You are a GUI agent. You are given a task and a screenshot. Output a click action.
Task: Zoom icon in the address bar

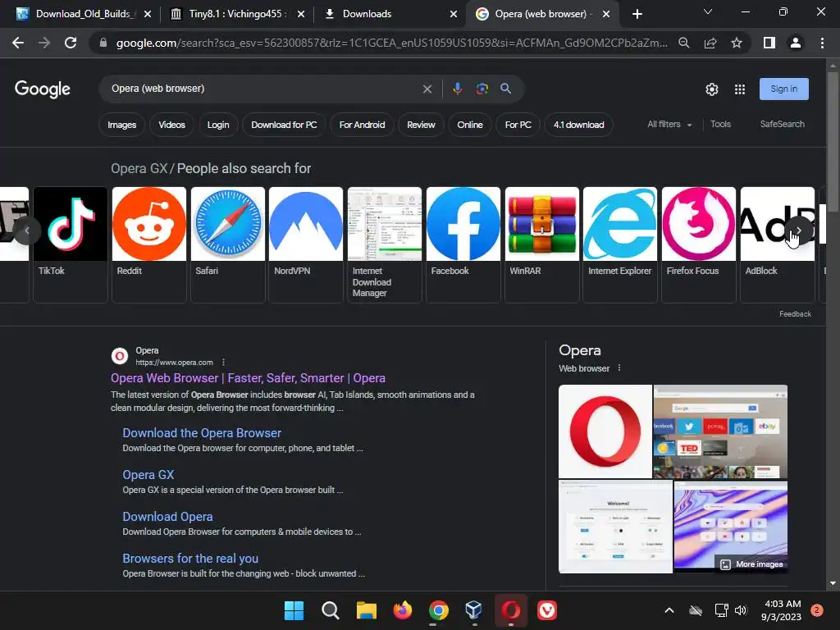[683, 43]
